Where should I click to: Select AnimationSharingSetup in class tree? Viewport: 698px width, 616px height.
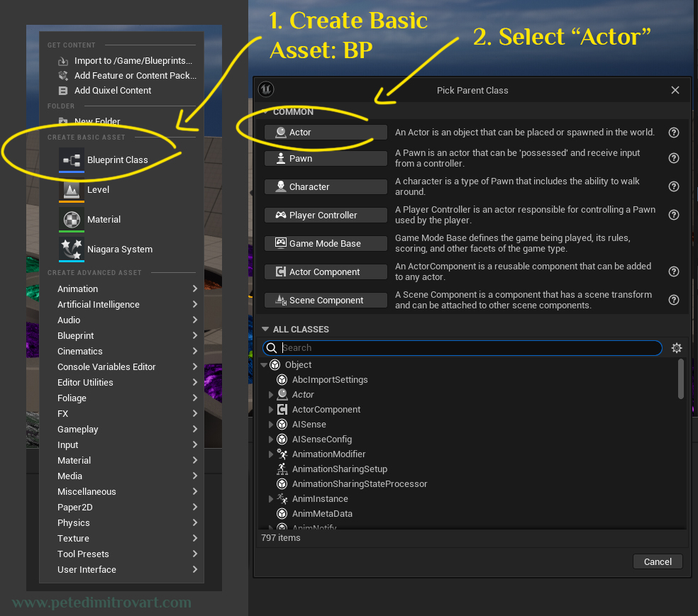tap(339, 469)
